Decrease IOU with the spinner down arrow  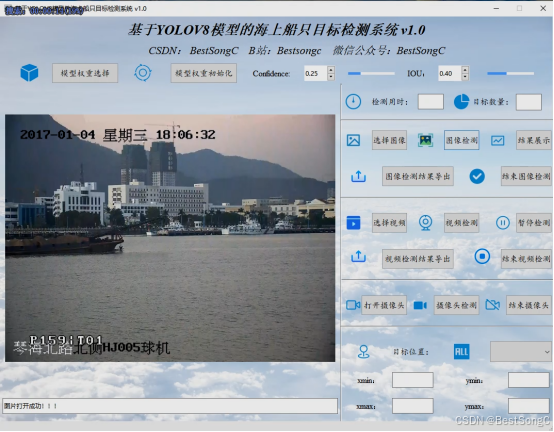465,77
